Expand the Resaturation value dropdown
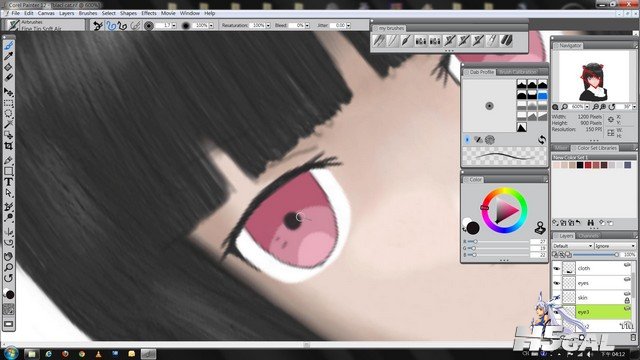This screenshot has height=360, width=640. click(x=268, y=25)
